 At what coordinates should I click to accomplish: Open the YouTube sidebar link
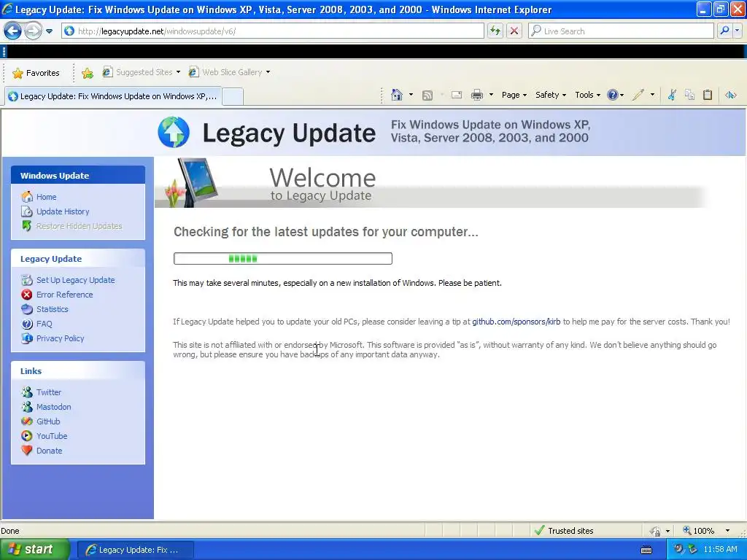tap(52, 436)
